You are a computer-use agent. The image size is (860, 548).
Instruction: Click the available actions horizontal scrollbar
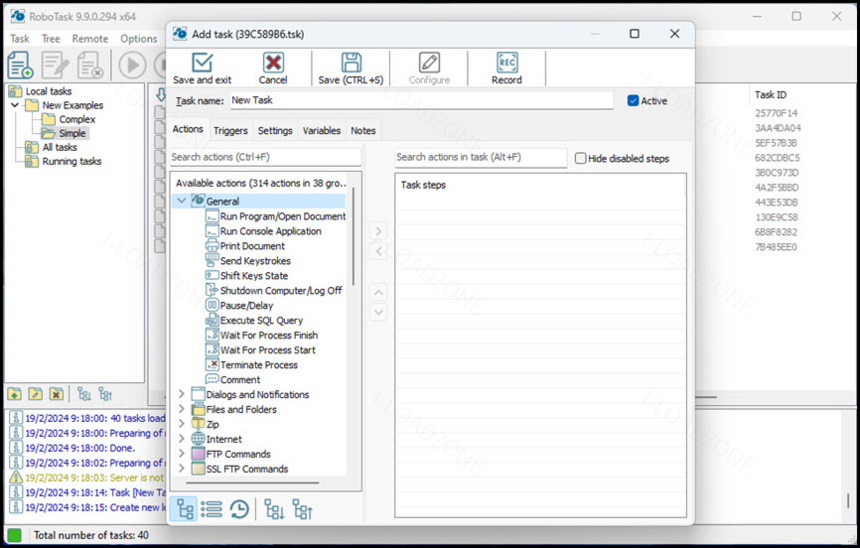pos(252,483)
